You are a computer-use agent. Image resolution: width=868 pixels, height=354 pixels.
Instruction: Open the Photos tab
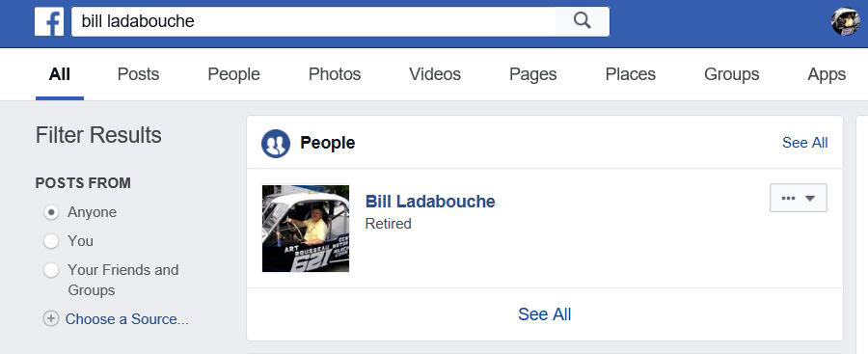pyautogui.click(x=335, y=74)
